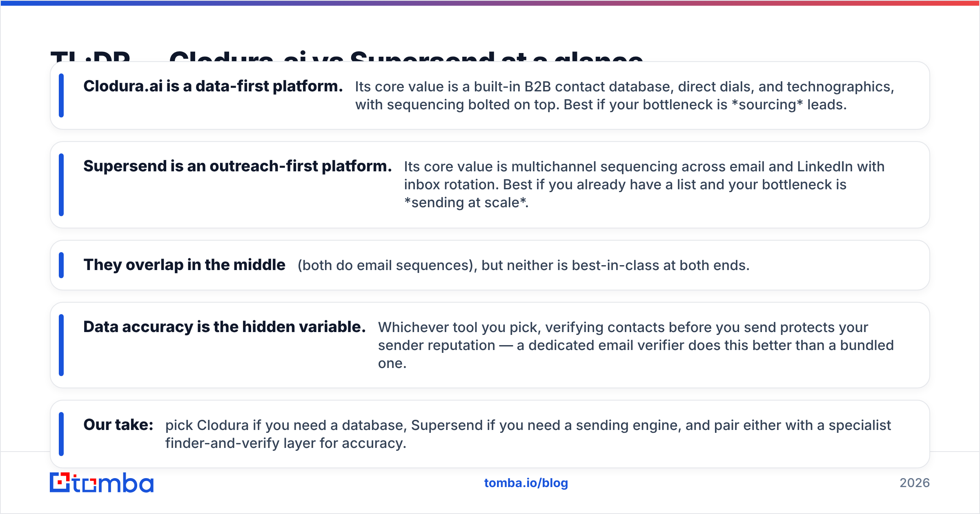Click 'Whichever tool you pick' description text
Screen dimensions: 980x514
click(x=636, y=345)
